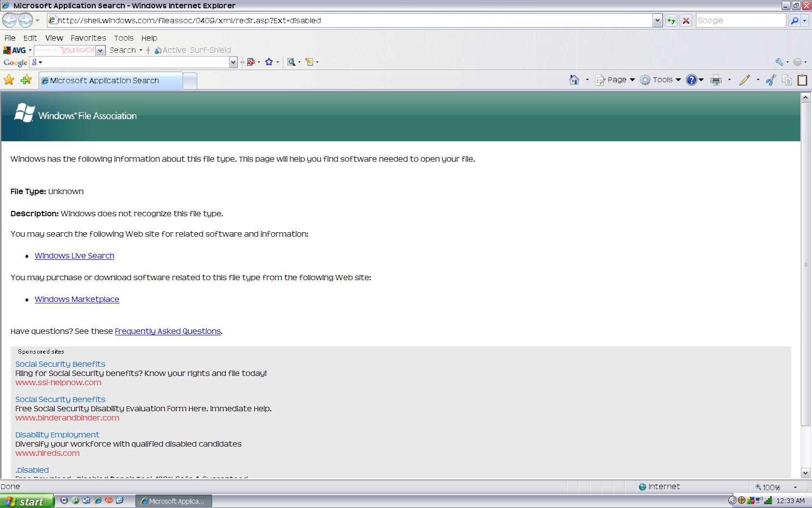Click the www.hireds.com link
This screenshot has width=812, height=508.
[x=47, y=453]
